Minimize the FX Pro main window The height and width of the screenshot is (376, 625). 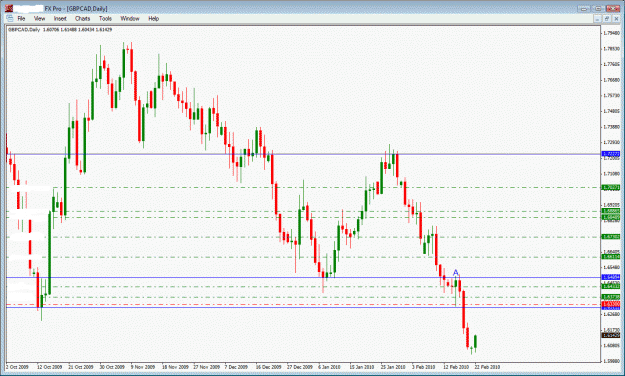click(x=584, y=8)
